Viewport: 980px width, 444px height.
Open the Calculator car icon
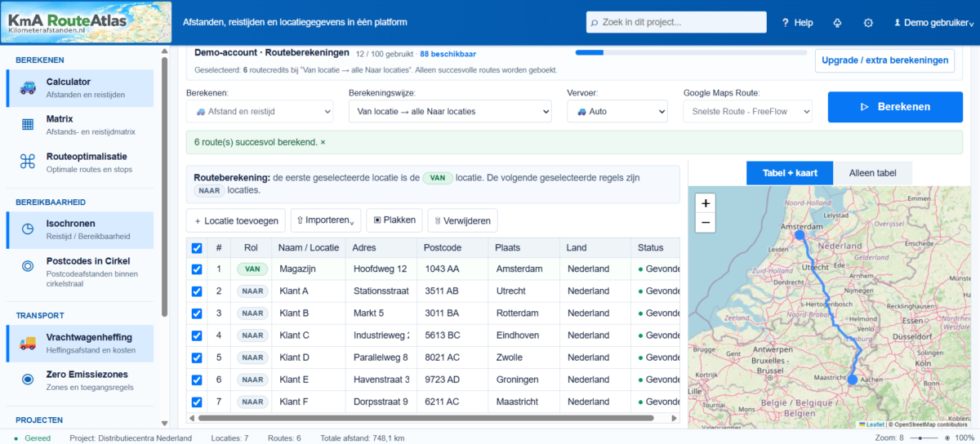pos(28,88)
